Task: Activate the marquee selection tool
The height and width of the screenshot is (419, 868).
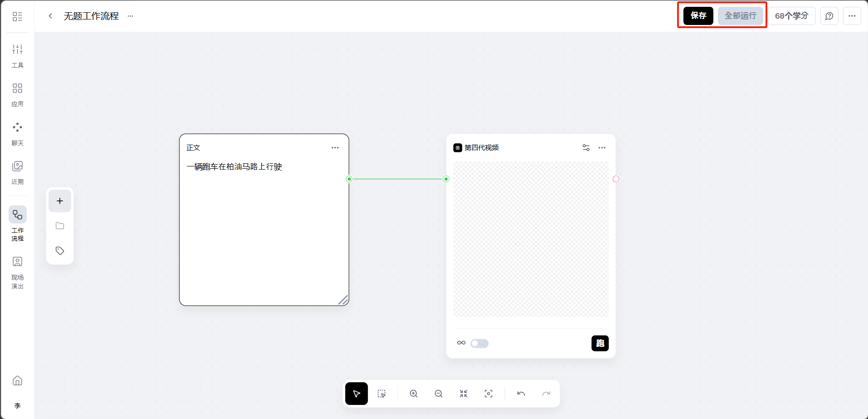Action: pos(381,394)
